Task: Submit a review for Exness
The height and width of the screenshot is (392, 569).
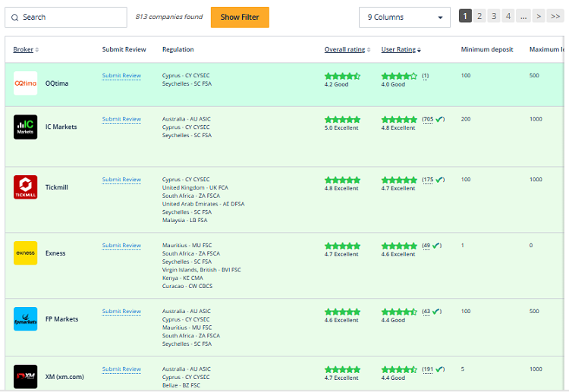Action: 121,246
